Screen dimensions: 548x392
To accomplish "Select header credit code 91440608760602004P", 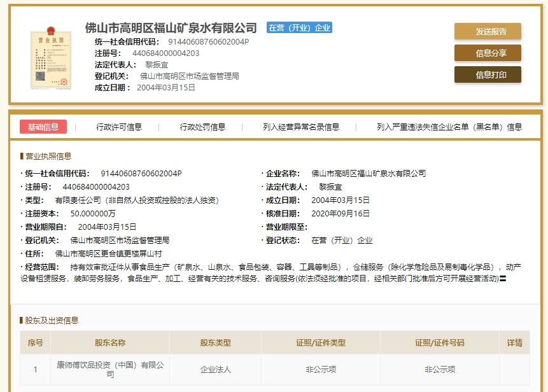I will point(208,42).
